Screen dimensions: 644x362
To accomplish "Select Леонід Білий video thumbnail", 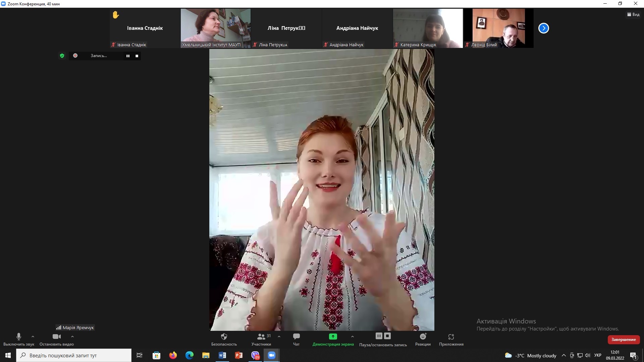I will (x=498, y=28).
